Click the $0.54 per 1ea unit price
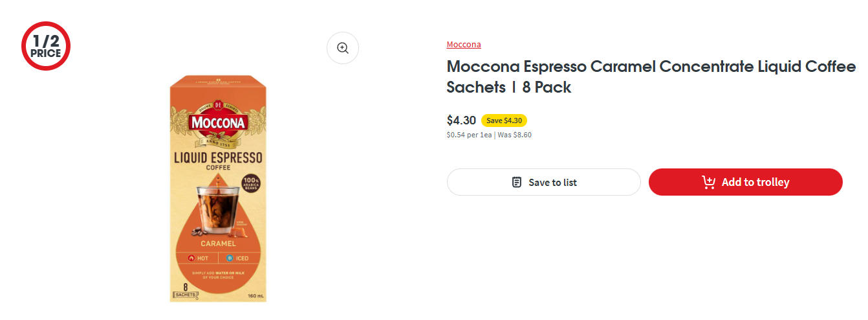The height and width of the screenshot is (320, 868). tap(469, 135)
